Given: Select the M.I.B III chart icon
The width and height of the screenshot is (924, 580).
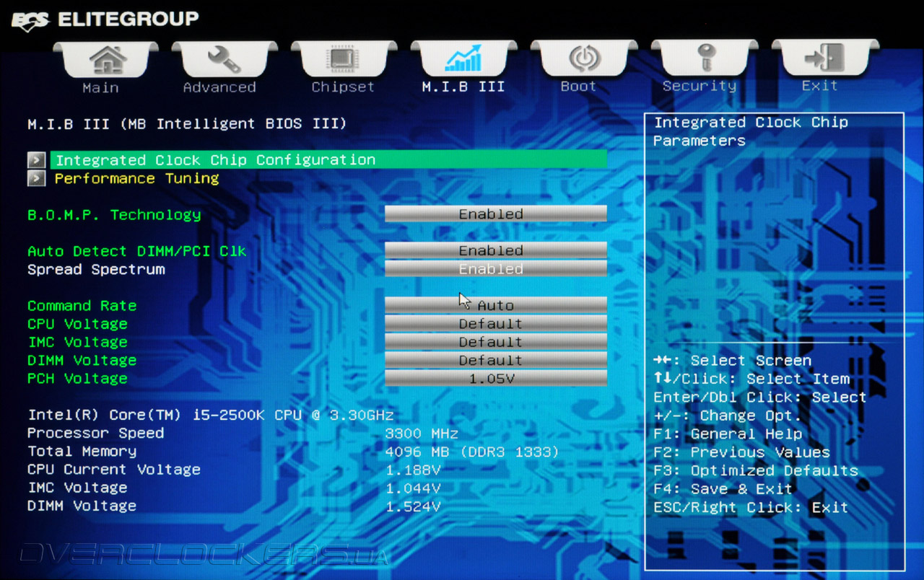Looking at the screenshot, I should (463, 58).
